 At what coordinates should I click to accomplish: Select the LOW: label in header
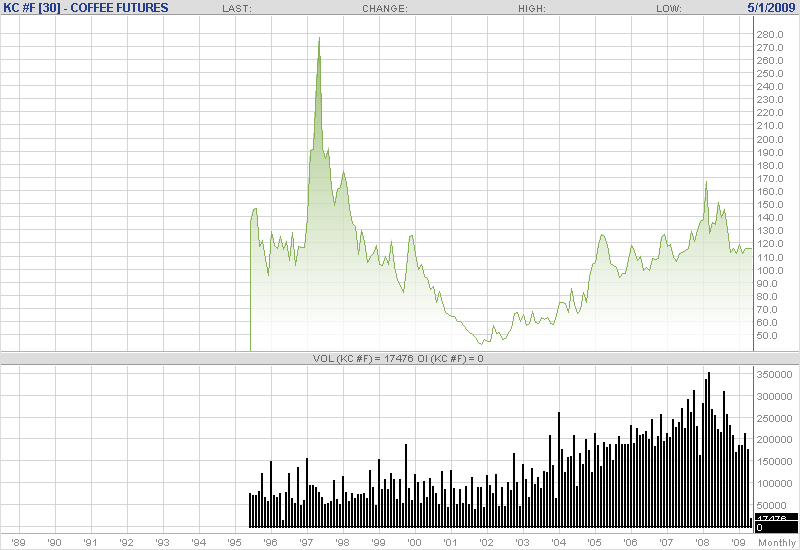point(668,9)
